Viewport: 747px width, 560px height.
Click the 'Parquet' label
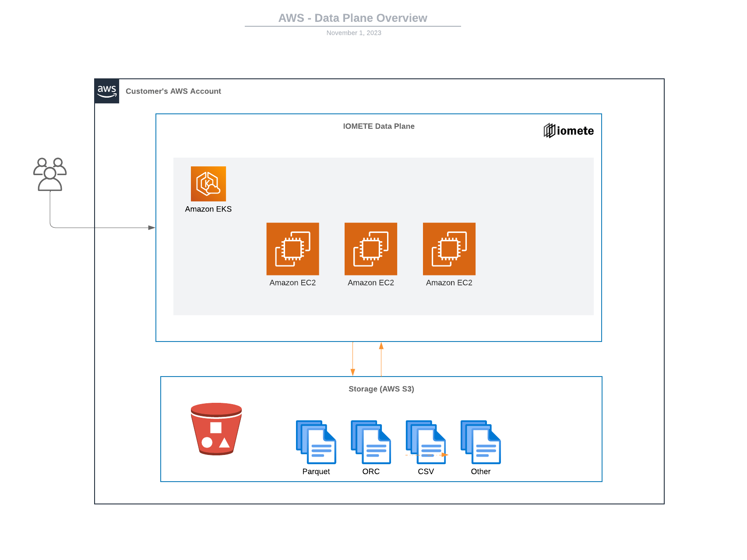tap(316, 472)
